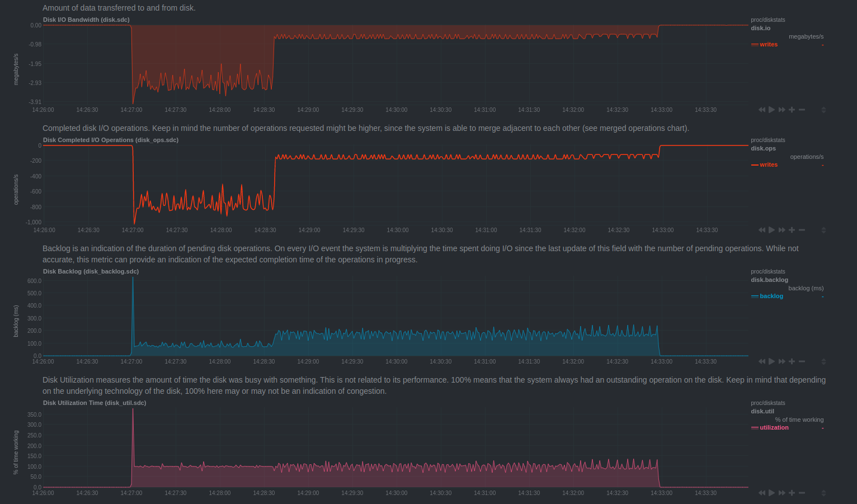Play the Disk Utilization Time chart
This screenshot has width=857, height=504.
[772, 493]
